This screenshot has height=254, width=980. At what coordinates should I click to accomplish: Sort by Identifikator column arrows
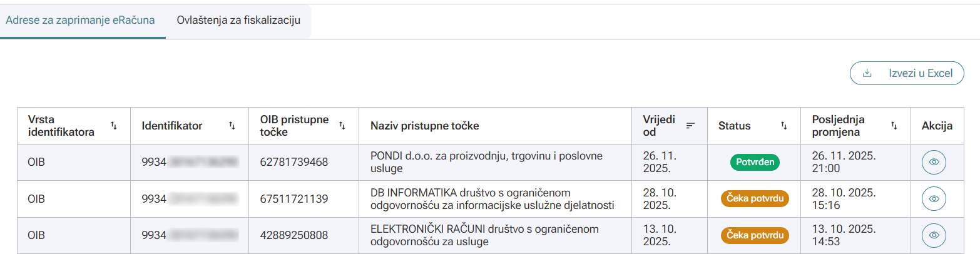coord(232,126)
